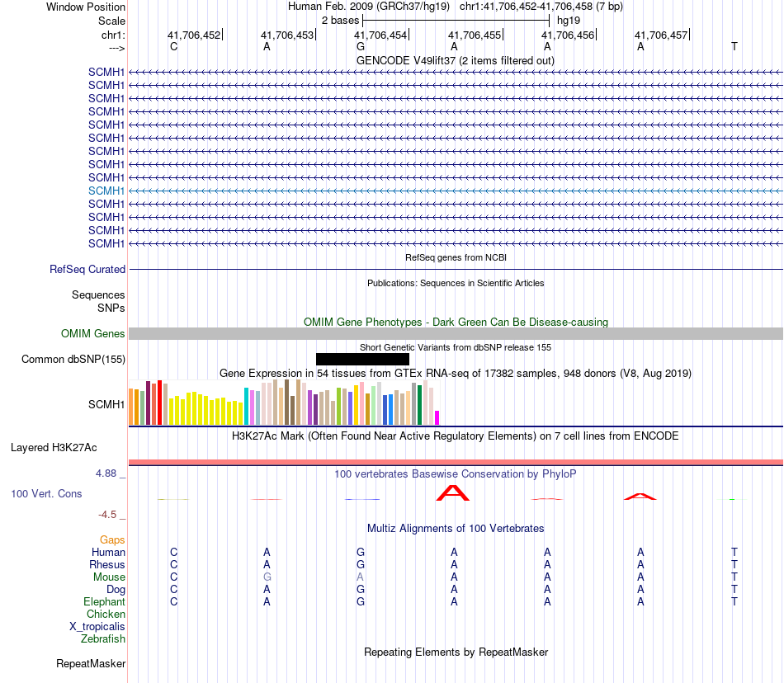Click the GTEx tissue expression bar chart

click(x=284, y=403)
